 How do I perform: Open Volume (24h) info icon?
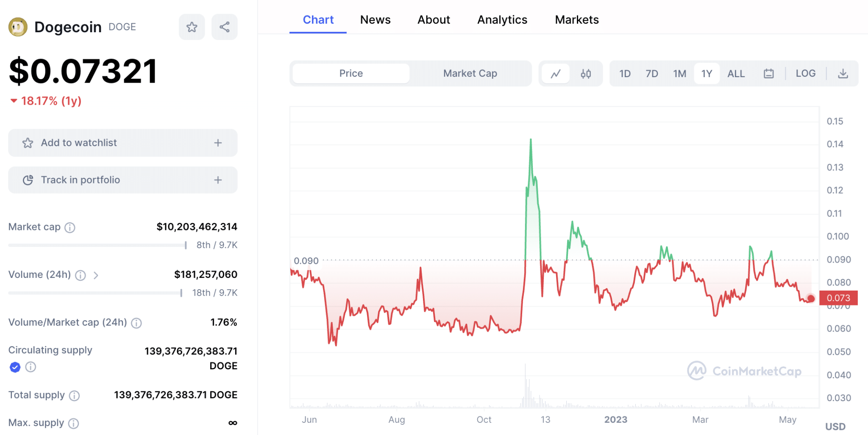[81, 276]
